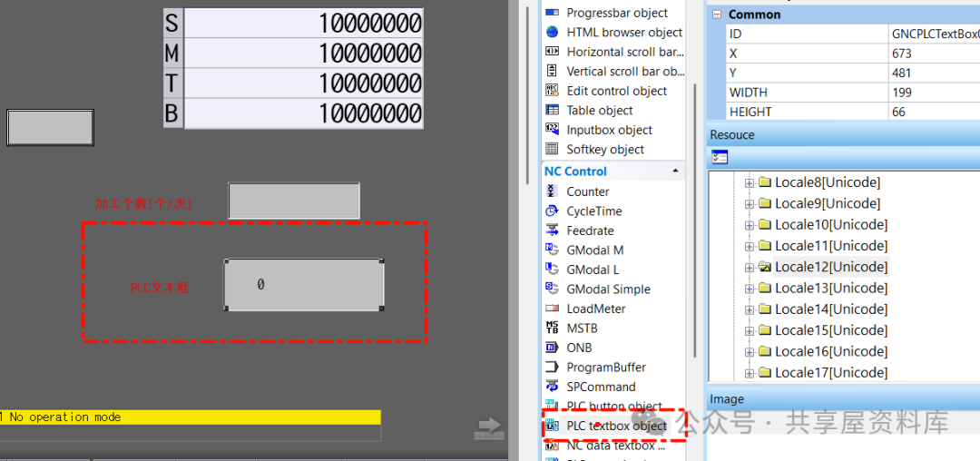Click the S row value 10000000
This screenshot has height=461, width=980.
click(x=304, y=23)
